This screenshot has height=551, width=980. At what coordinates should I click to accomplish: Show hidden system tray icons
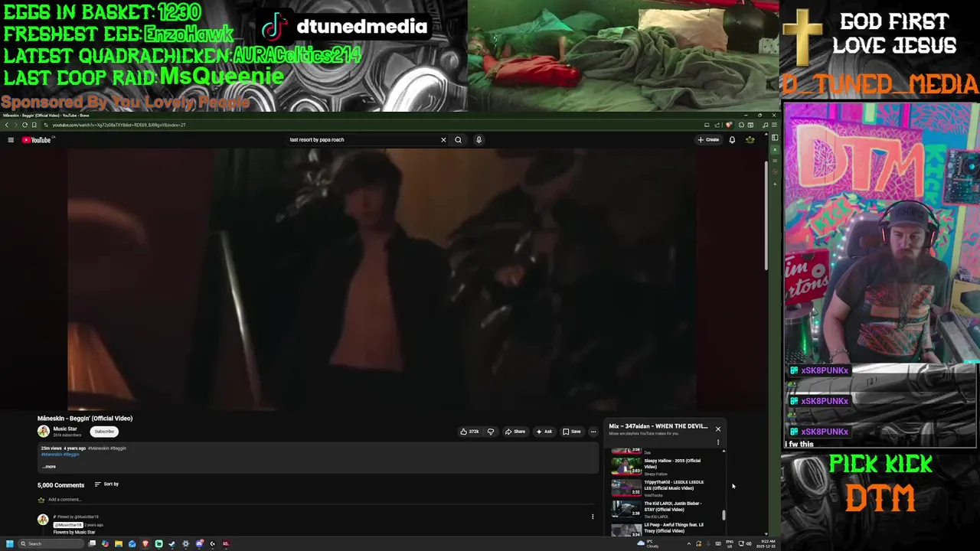pyautogui.click(x=689, y=544)
